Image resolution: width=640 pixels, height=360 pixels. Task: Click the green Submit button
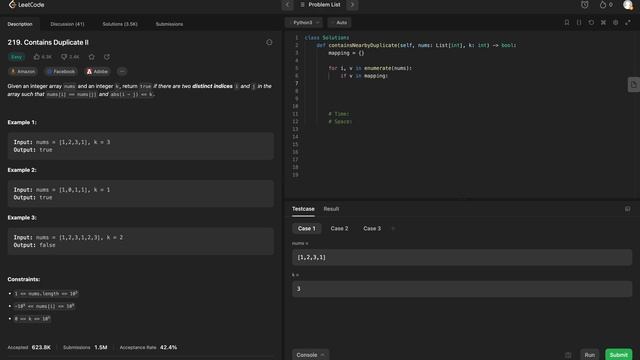point(618,355)
